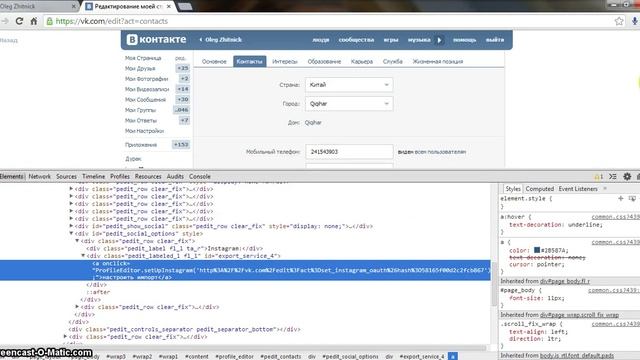
Task: Click the Назад back link at left
Action: point(9,40)
